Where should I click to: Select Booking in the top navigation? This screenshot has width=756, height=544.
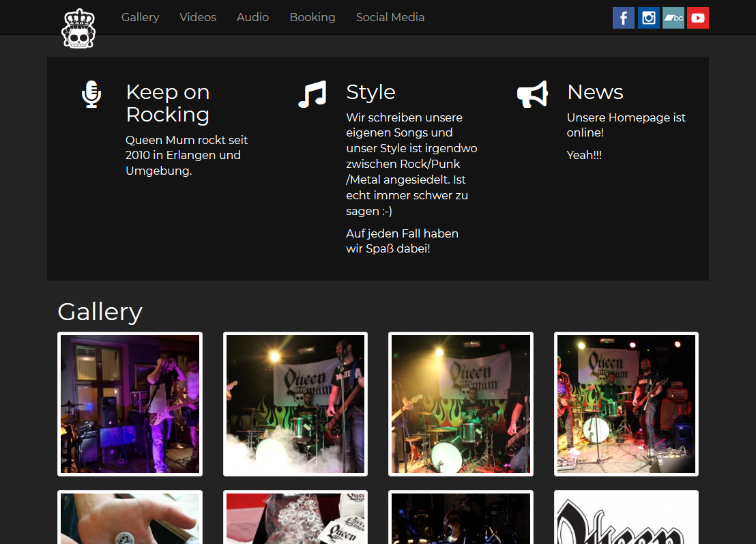(312, 17)
